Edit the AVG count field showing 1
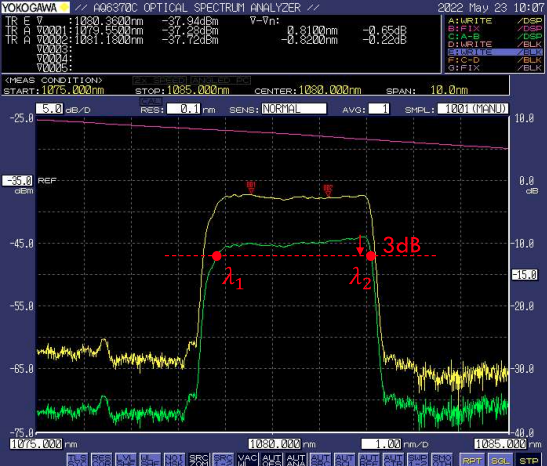 pyautogui.click(x=379, y=109)
